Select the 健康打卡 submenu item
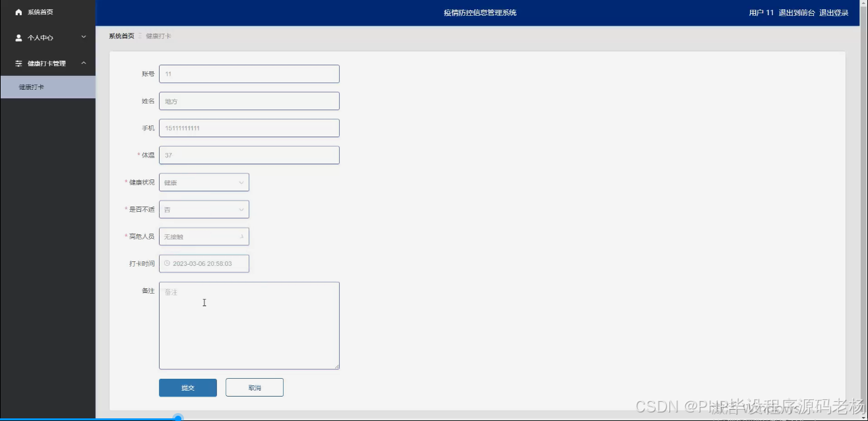Image resolution: width=868 pixels, height=421 pixels. 47,87
